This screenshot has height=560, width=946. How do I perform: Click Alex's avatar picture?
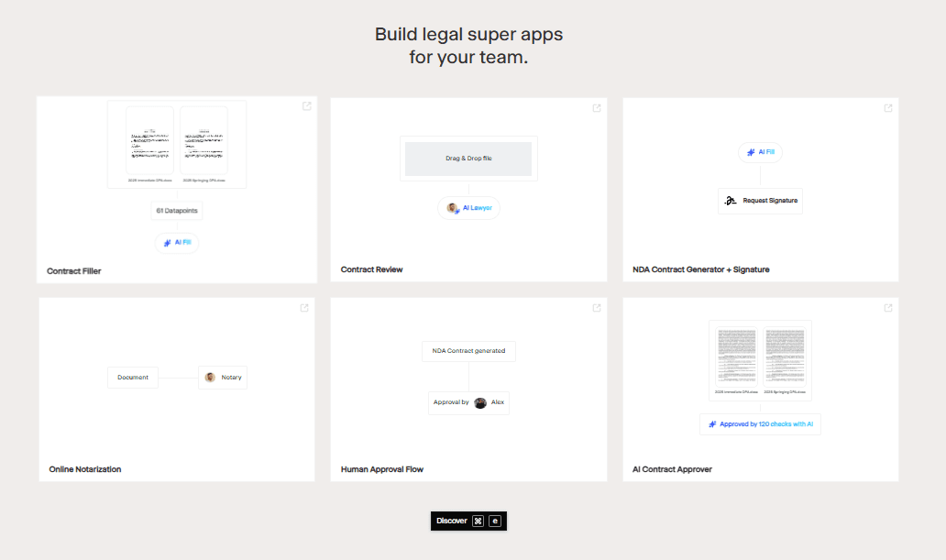tap(480, 403)
